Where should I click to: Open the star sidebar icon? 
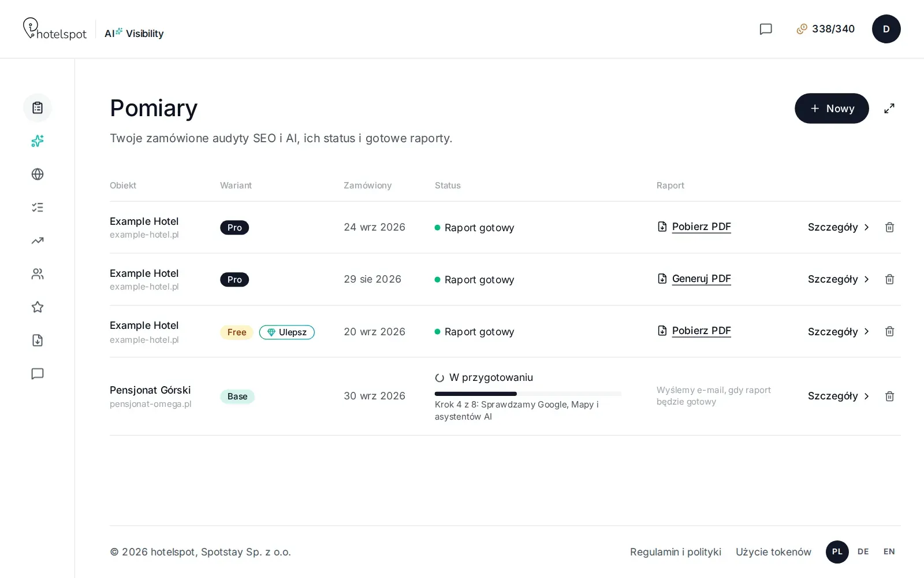38,307
